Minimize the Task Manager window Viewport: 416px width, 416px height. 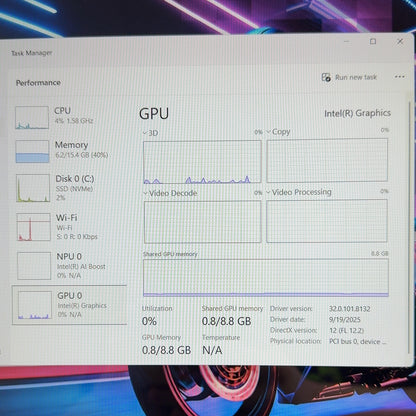click(346, 42)
